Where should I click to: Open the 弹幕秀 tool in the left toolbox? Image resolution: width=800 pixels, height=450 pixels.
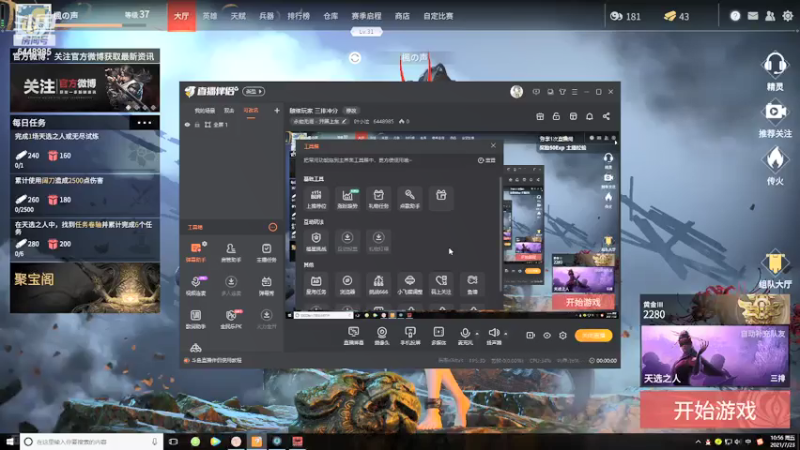266,285
